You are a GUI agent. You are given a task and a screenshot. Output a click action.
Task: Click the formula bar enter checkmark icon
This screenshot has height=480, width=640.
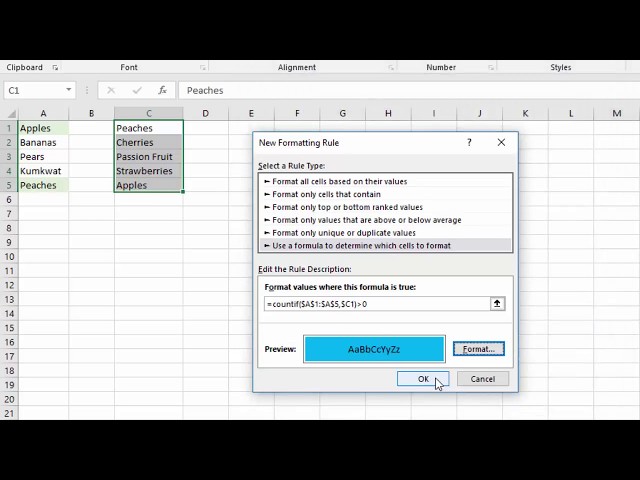(137, 90)
